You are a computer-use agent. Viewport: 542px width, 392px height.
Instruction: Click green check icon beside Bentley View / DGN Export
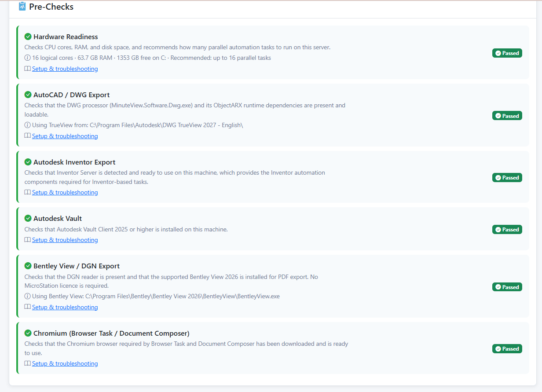pos(28,266)
